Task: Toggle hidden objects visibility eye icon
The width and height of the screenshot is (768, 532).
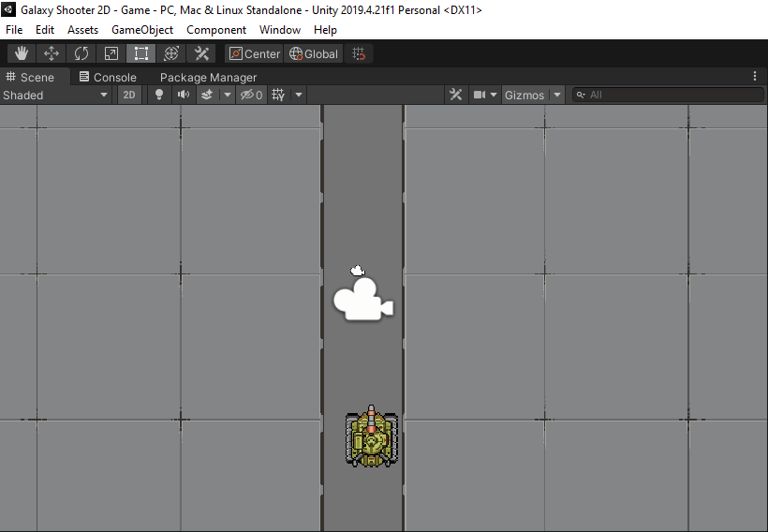Action: (x=251, y=95)
